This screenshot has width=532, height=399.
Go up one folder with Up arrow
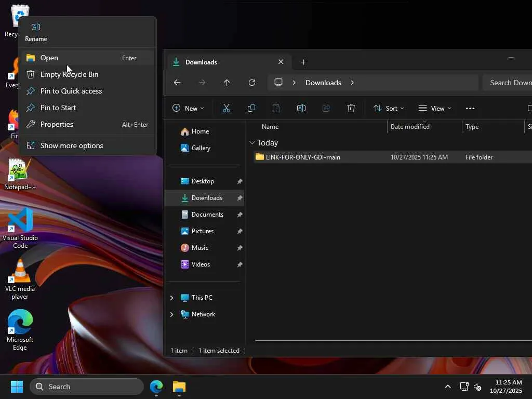[227, 83]
